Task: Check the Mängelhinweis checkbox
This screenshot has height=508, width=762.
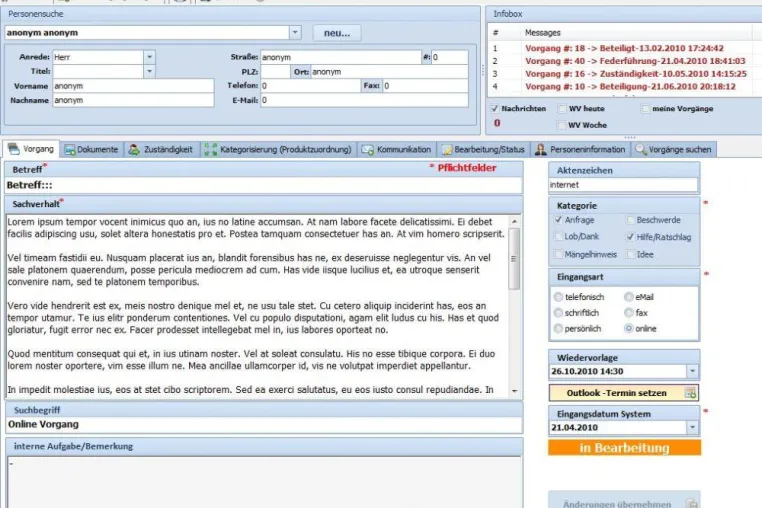Action: point(558,254)
